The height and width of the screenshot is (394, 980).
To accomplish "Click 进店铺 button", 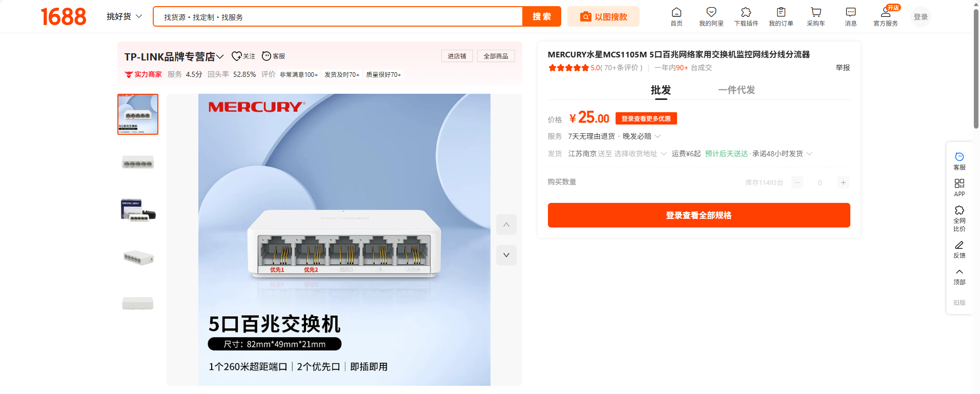I will [x=457, y=56].
